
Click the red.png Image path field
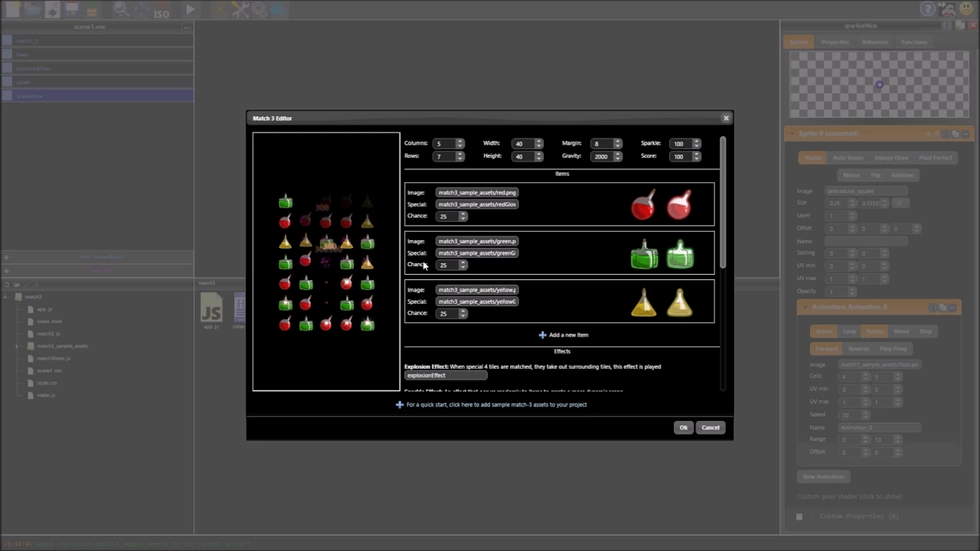point(477,193)
